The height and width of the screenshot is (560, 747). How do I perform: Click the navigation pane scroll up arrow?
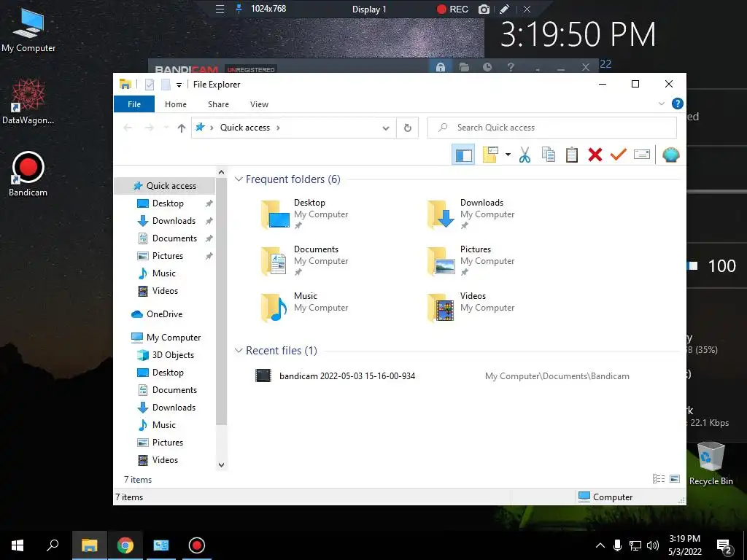tap(221, 172)
